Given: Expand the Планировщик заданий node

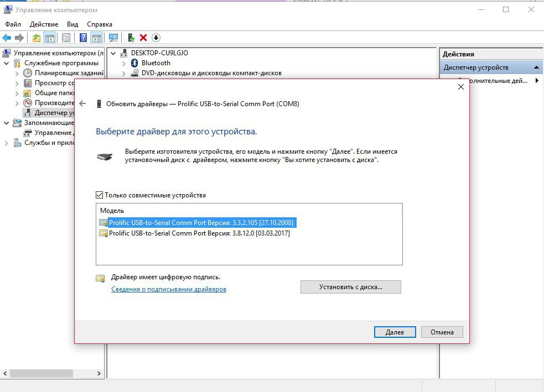Looking at the screenshot, I should coord(17,73).
